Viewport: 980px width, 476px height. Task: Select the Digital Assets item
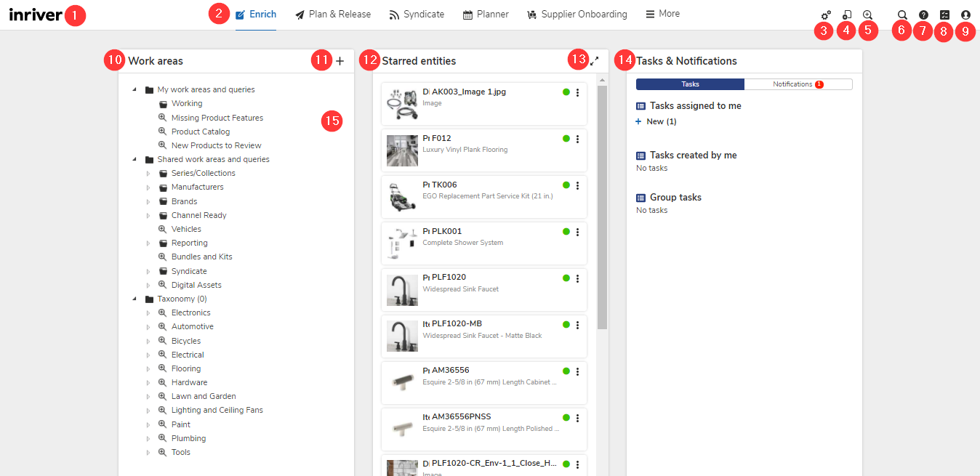tap(196, 285)
